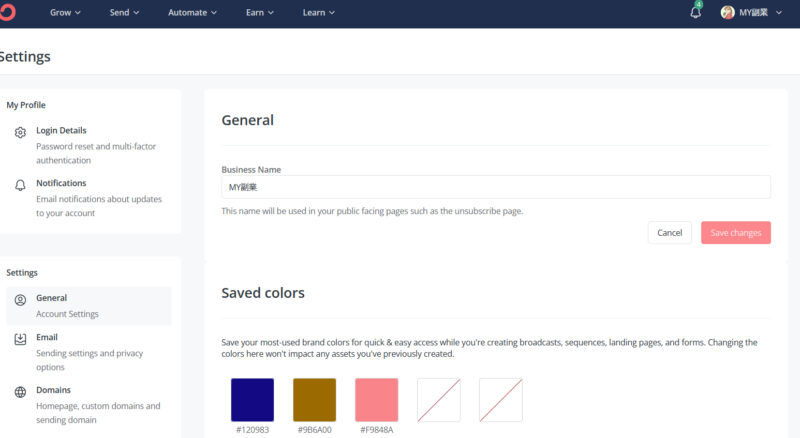This screenshot has width=800, height=438.
Task: Click the Notifications bell icon in sidebar
Action: (x=20, y=185)
